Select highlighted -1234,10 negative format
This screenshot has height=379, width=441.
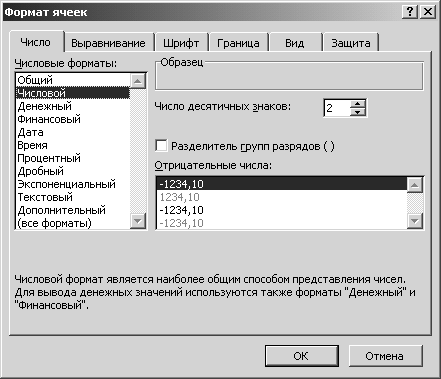pos(282,184)
